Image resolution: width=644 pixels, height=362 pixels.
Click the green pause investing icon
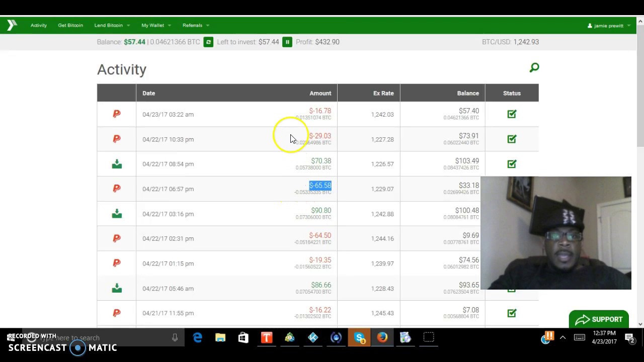point(287,42)
